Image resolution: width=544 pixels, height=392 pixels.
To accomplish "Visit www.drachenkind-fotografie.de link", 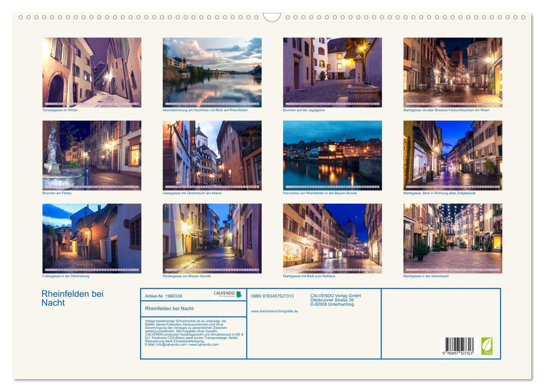I will point(275,311).
